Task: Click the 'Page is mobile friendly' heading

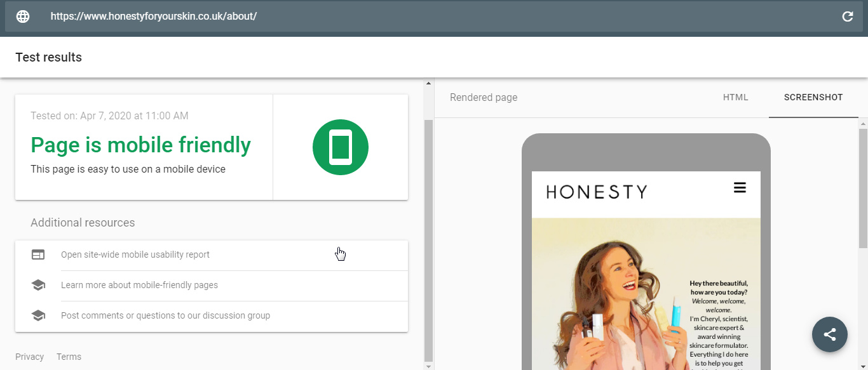Action: pyautogui.click(x=140, y=145)
